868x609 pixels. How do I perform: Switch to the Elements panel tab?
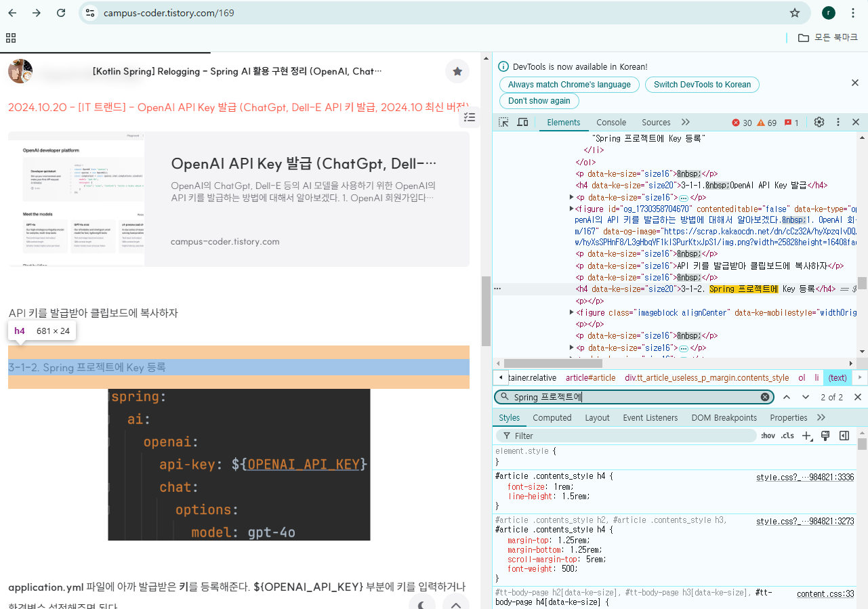pyautogui.click(x=564, y=123)
